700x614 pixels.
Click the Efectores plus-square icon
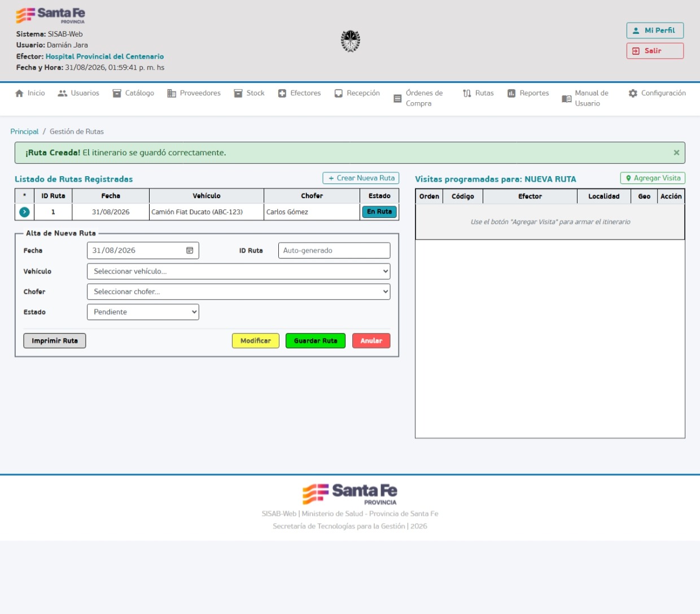pos(282,93)
